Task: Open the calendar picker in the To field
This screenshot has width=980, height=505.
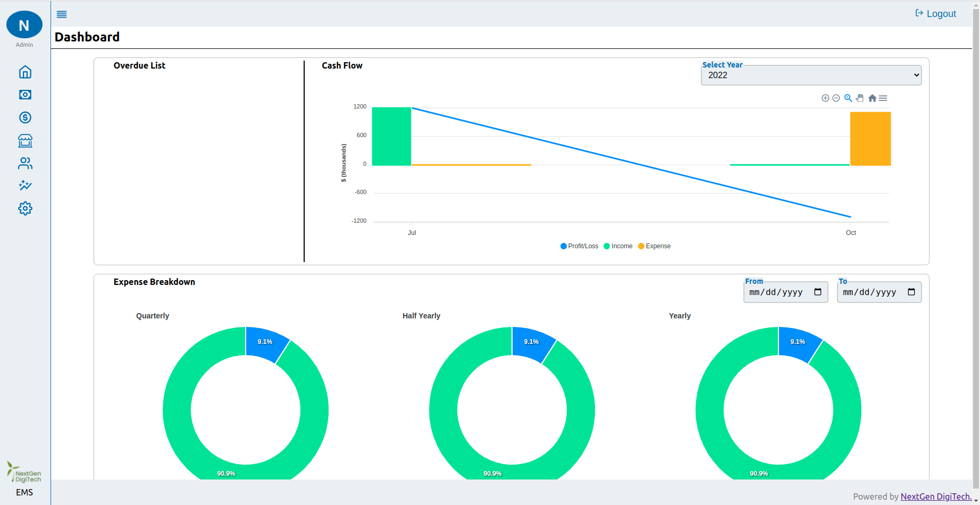Action: pos(911,292)
